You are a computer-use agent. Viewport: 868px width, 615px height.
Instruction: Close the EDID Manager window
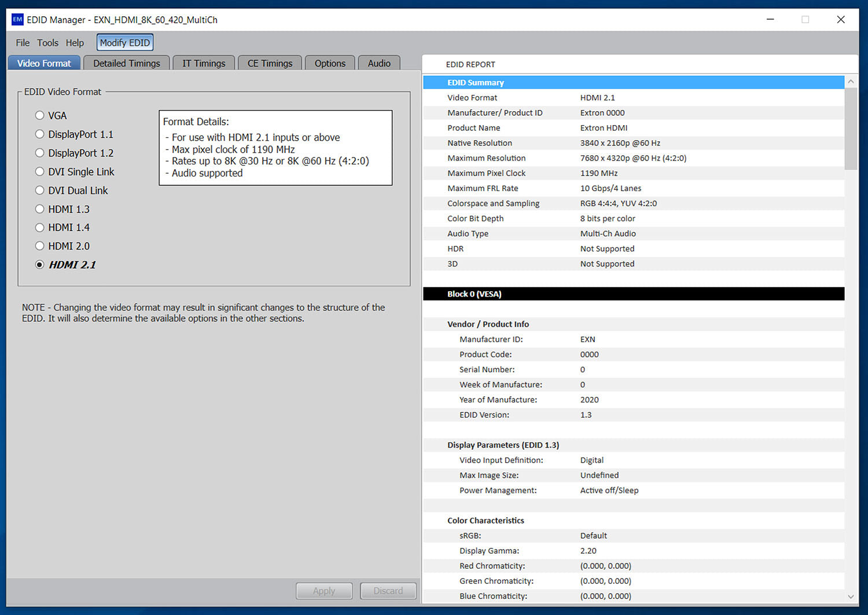pos(841,19)
